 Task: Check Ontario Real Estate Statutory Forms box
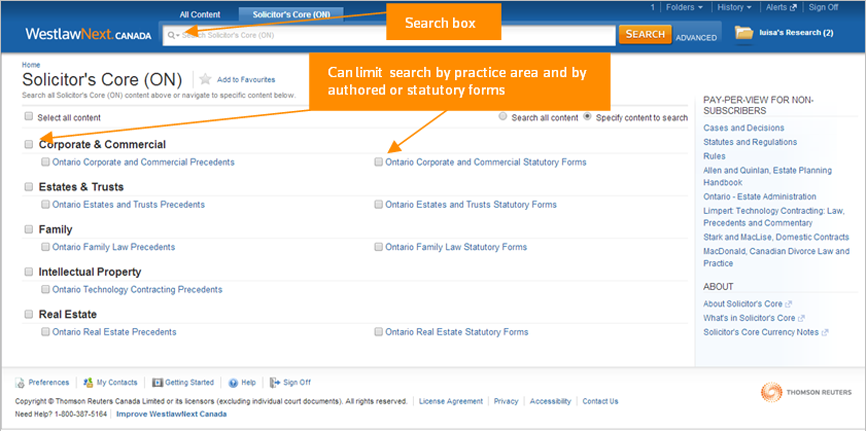[378, 332]
